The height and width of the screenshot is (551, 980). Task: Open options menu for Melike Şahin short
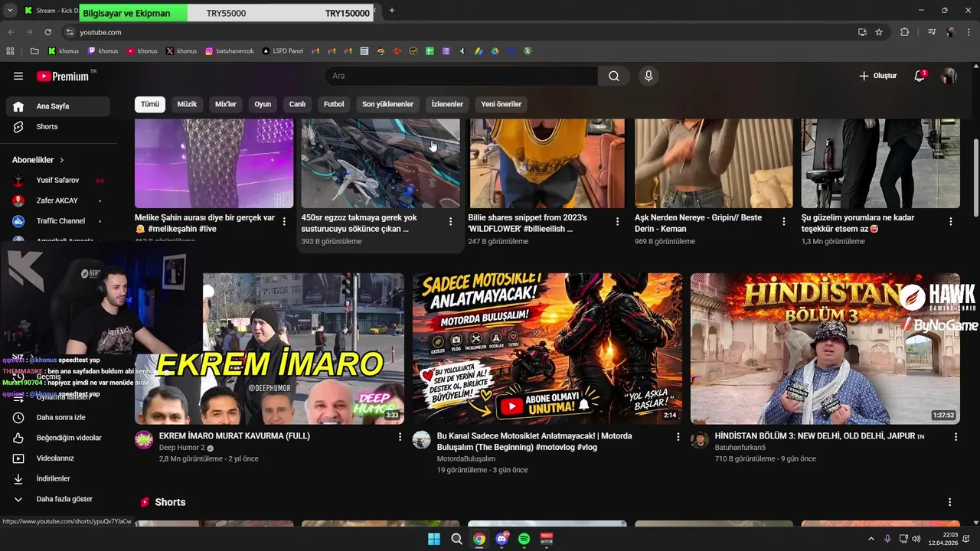click(284, 221)
